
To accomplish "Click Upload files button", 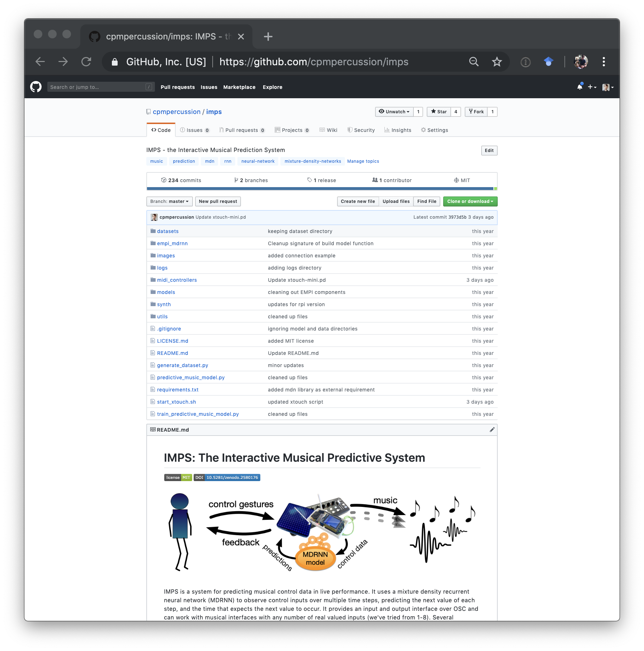I will click(396, 201).
